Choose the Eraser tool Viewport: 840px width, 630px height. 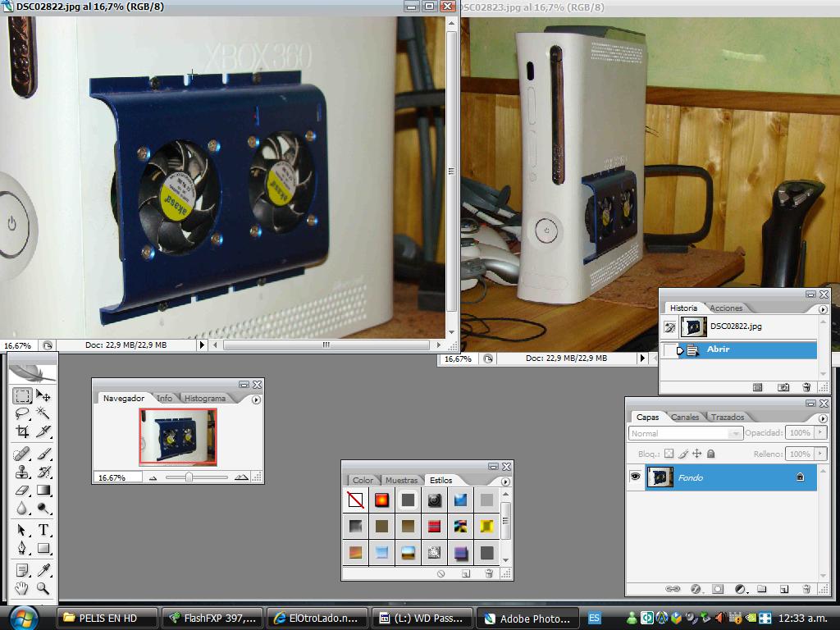click(x=22, y=491)
